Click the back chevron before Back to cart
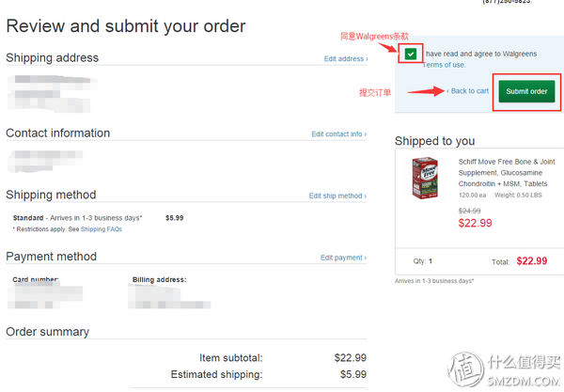 (x=447, y=91)
